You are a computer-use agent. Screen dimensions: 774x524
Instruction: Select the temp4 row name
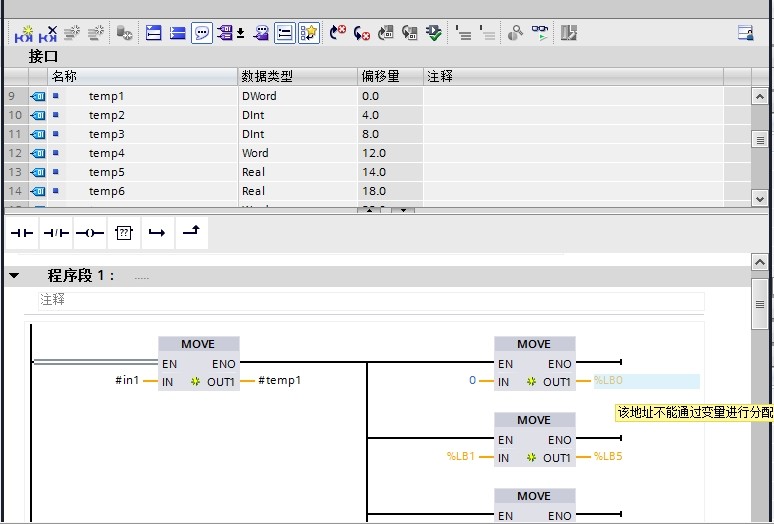pyautogui.click(x=107, y=153)
